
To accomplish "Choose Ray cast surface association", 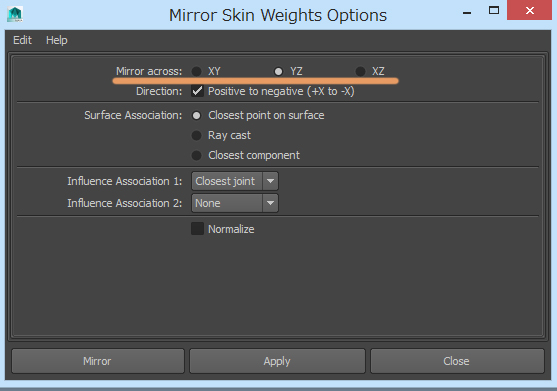I will (x=196, y=135).
